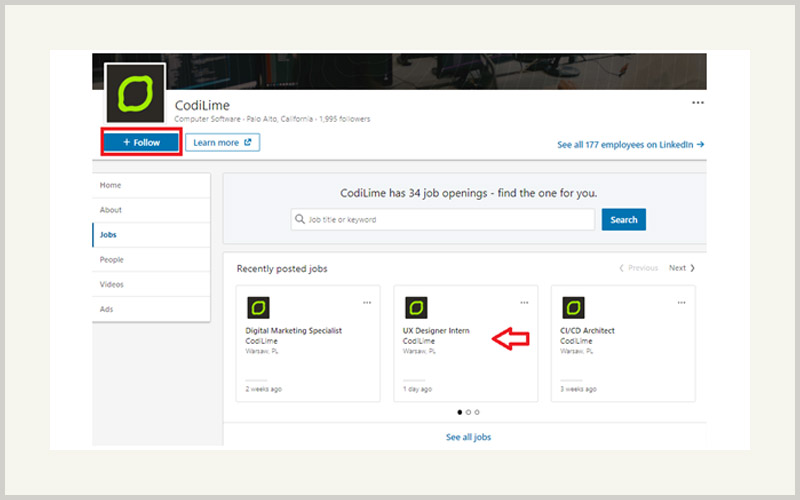Open the CI/CD Architect job
This screenshot has height=500, width=800.
587,331
